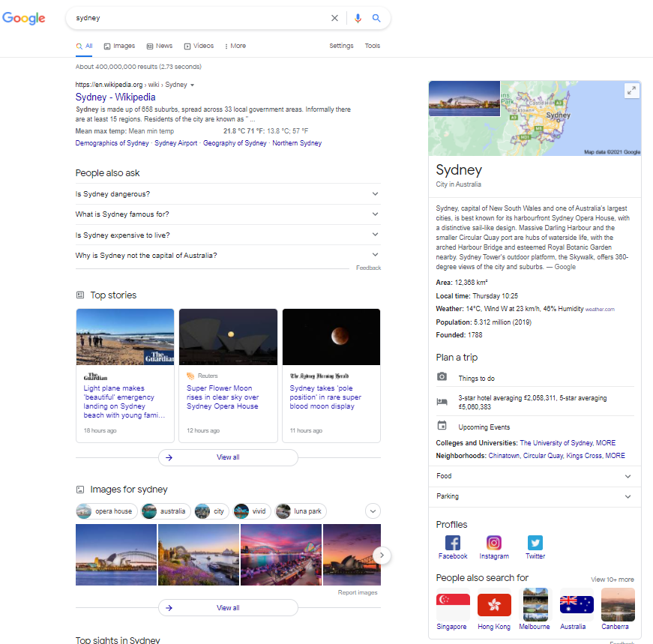Click the blood moon story thumbnail
Viewport: 653px width, 644px height.
pyautogui.click(x=331, y=337)
